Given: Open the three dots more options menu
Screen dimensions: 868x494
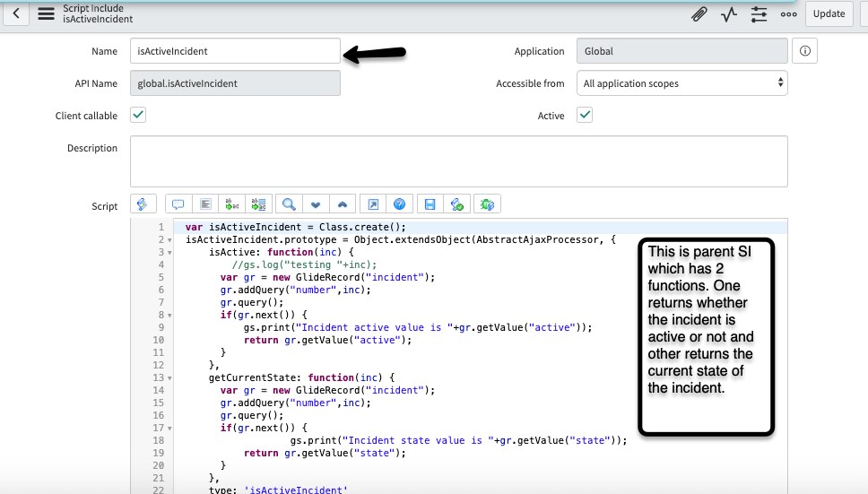Looking at the screenshot, I should [788, 13].
